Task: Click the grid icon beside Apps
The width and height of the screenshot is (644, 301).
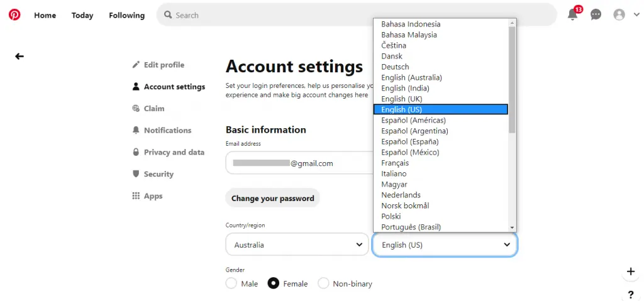Action: point(136,196)
